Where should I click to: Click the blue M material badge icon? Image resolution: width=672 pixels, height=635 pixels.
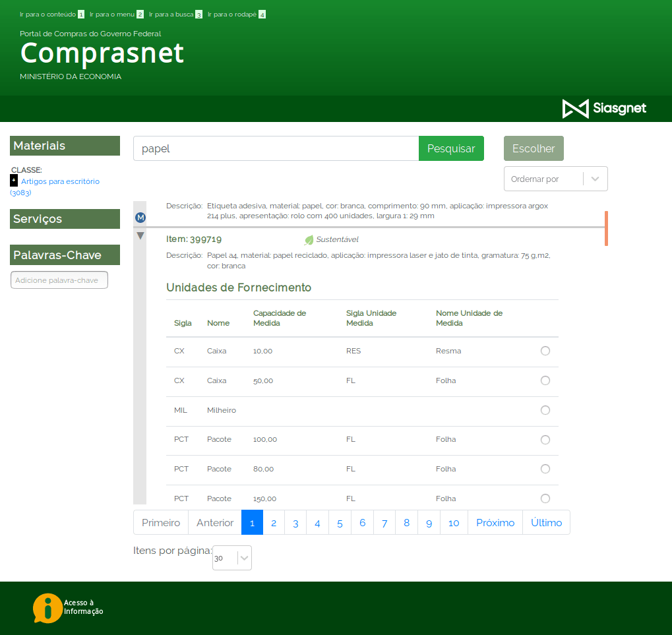[140, 218]
